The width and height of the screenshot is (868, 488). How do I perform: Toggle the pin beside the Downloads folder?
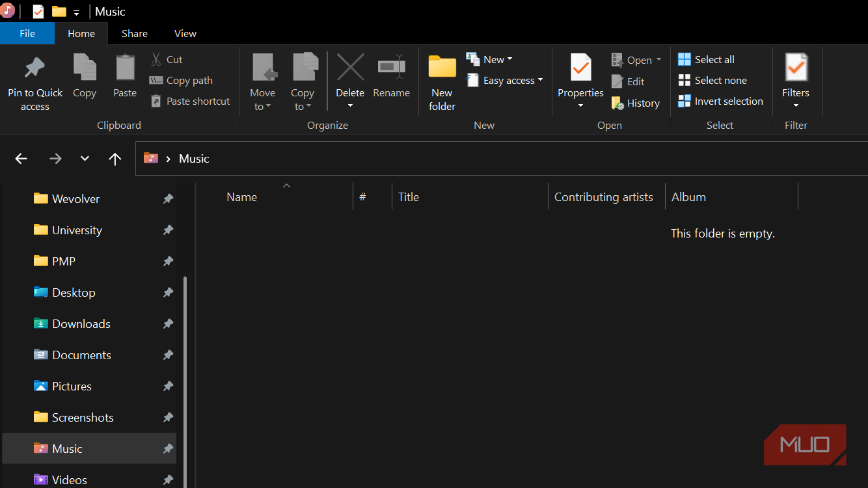coord(168,324)
